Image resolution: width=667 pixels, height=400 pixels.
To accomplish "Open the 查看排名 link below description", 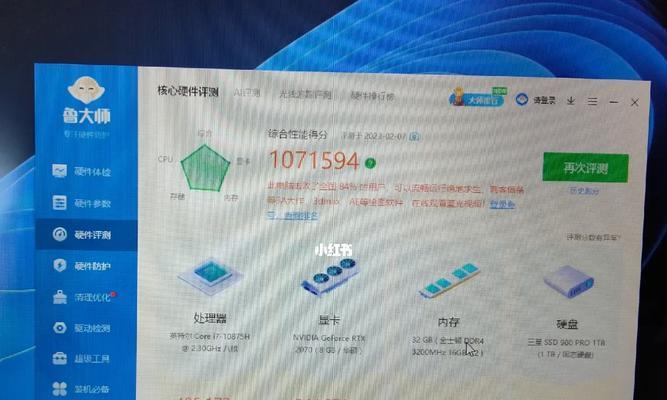I will coord(293,216).
